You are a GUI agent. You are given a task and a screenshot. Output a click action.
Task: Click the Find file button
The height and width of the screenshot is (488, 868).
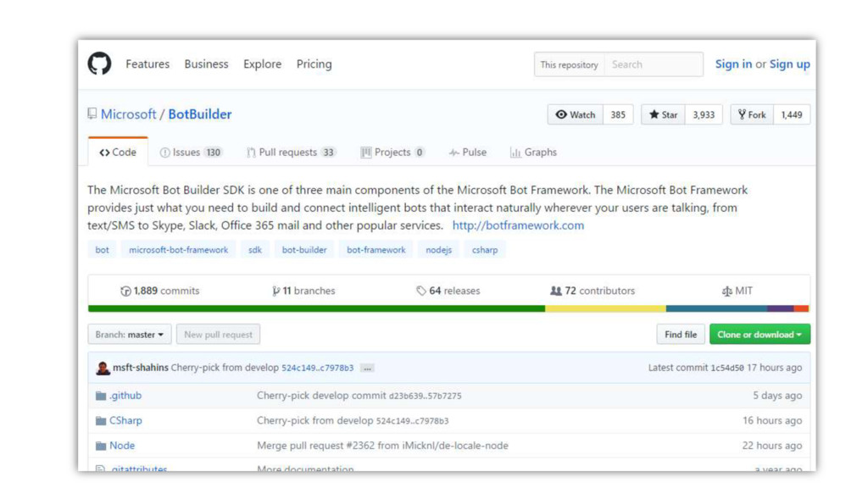pyautogui.click(x=681, y=334)
